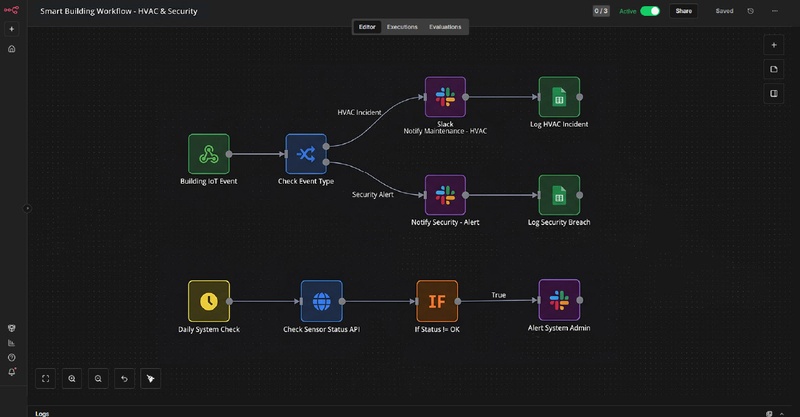Image resolution: width=800 pixels, height=417 pixels.
Task: Click the HVAC Incident connection label
Action: (359, 112)
